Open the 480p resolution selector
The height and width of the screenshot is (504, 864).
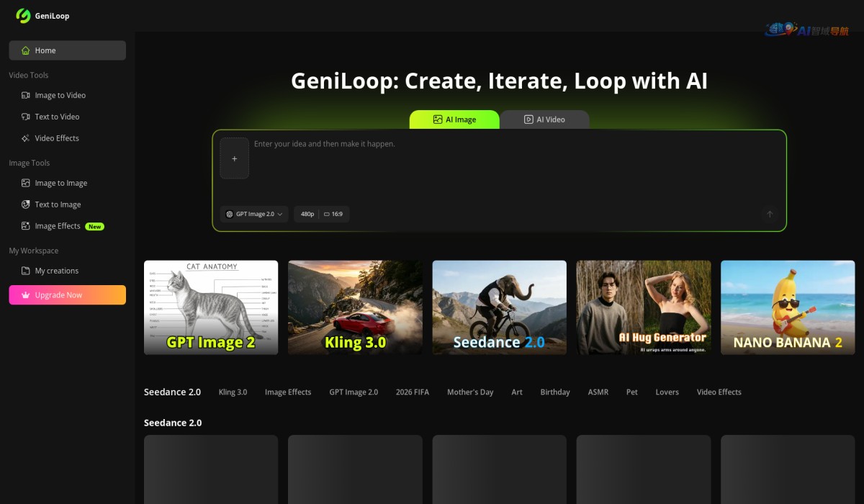(307, 214)
